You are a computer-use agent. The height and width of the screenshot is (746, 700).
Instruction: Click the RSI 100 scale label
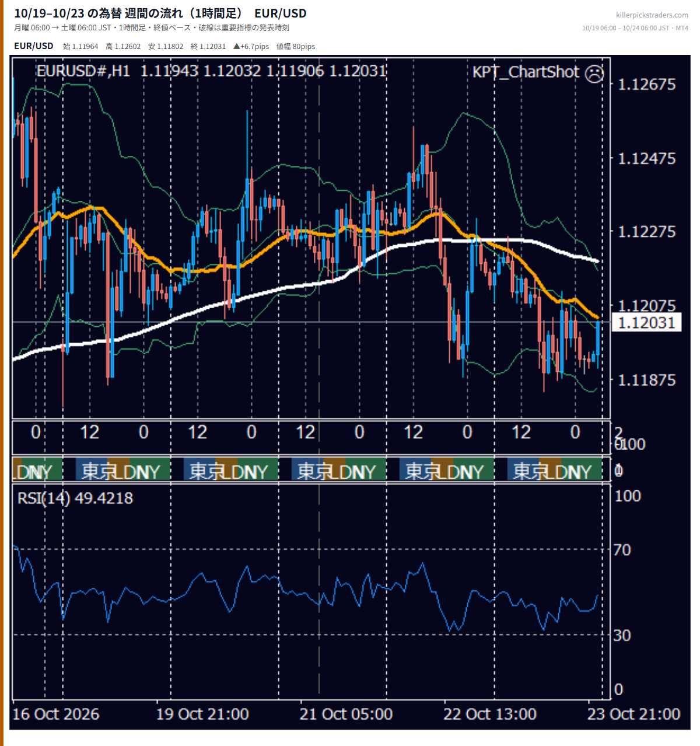point(628,496)
